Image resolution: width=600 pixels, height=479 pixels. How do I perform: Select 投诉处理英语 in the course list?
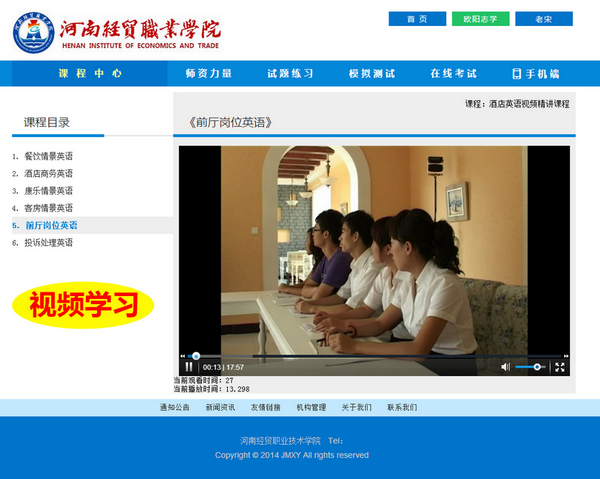click(49, 242)
